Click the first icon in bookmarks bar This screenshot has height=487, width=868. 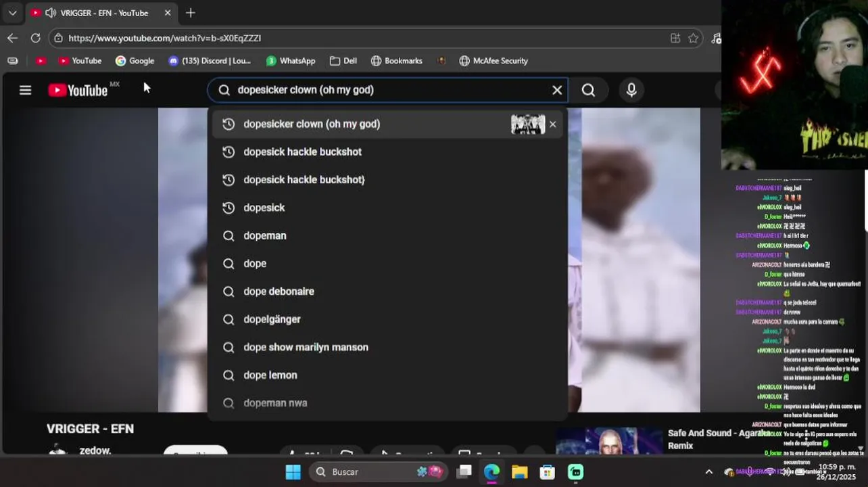point(12,61)
